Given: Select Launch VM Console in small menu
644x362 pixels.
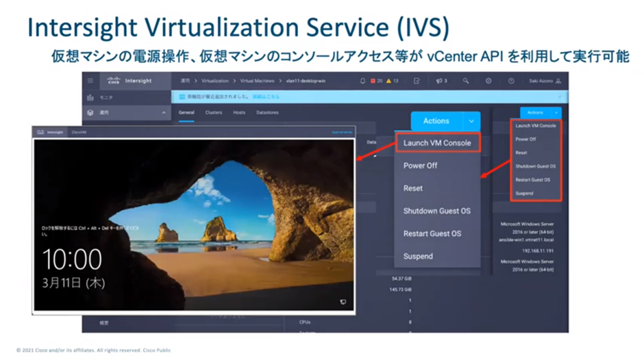Looking at the screenshot, I should pyautogui.click(x=536, y=126).
